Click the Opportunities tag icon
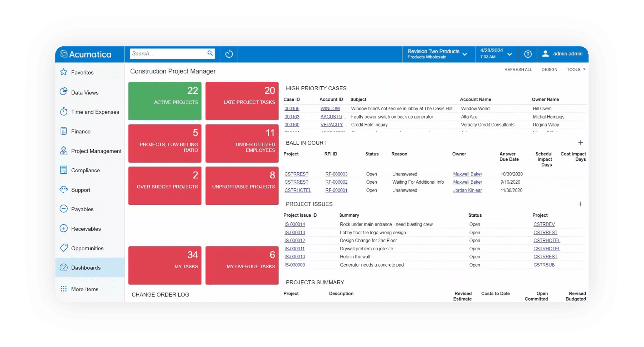644x347 pixels. [x=64, y=248]
